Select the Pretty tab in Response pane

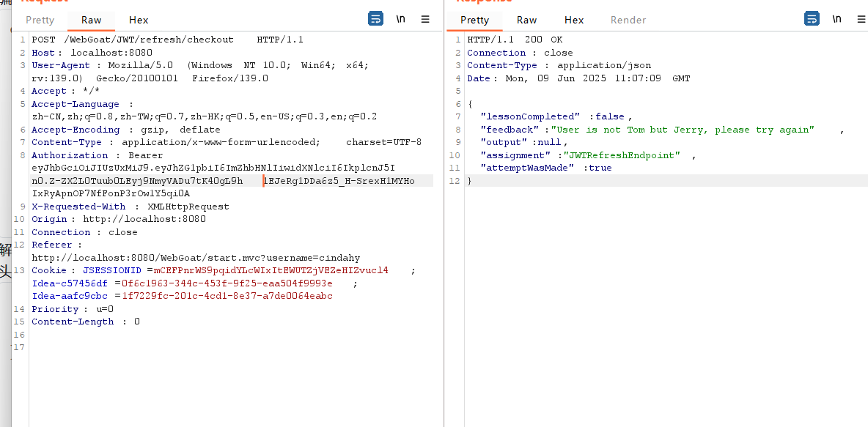coord(474,20)
